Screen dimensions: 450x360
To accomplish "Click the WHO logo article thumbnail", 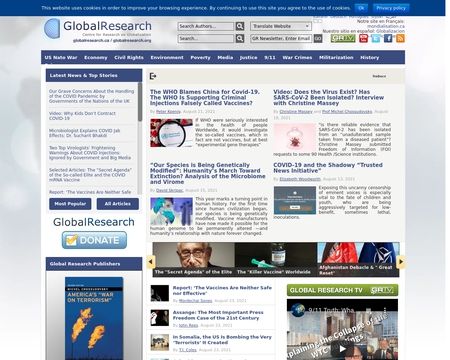I will coord(171,133).
